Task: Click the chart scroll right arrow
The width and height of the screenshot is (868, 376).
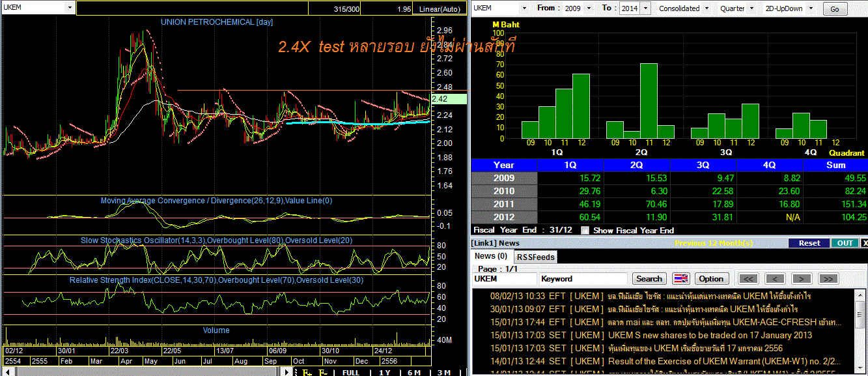Action: pyautogui.click(x=286, y=372)
